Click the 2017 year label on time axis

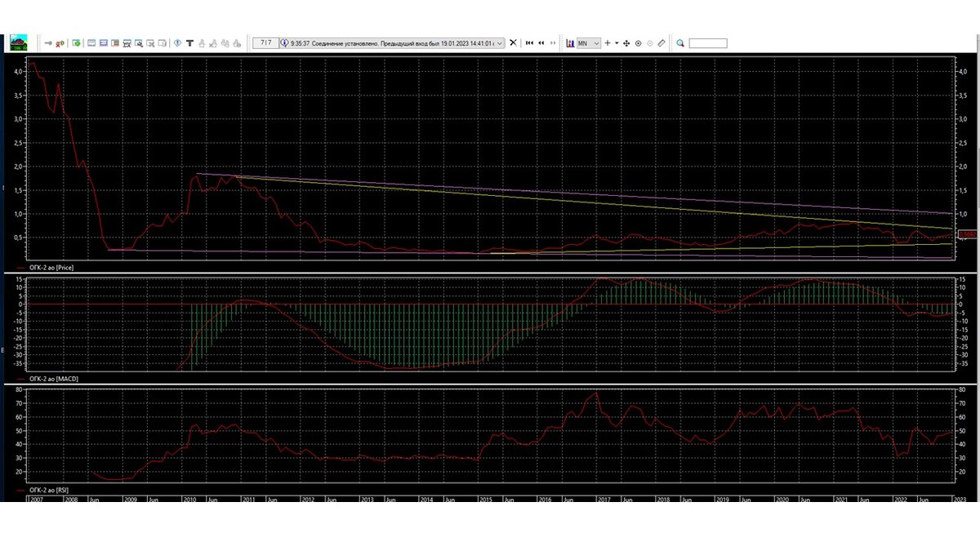(605, 499)
